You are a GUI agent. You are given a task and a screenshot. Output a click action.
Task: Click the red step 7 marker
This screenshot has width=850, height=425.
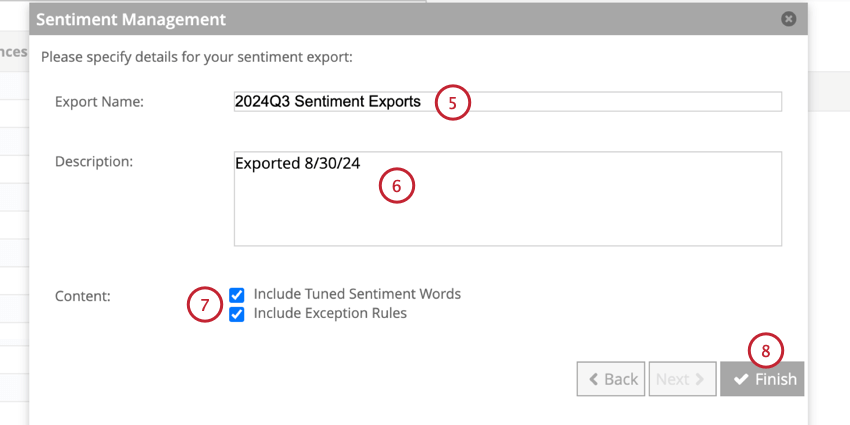(x=205, y=305)
